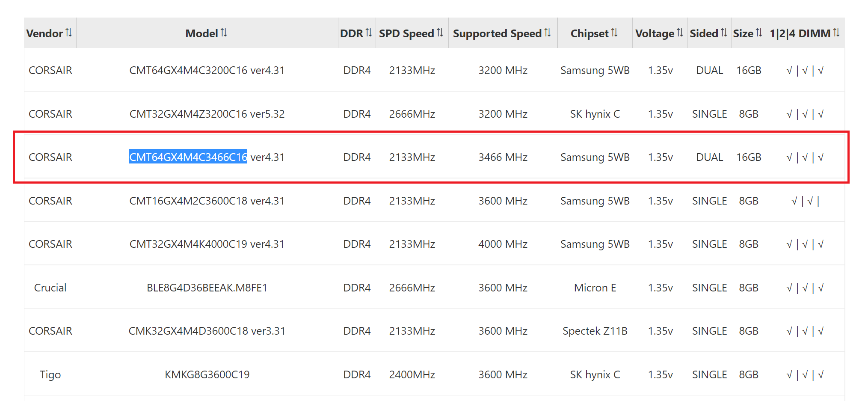Click the Chipset header label
868x401 pixels.
589,33
